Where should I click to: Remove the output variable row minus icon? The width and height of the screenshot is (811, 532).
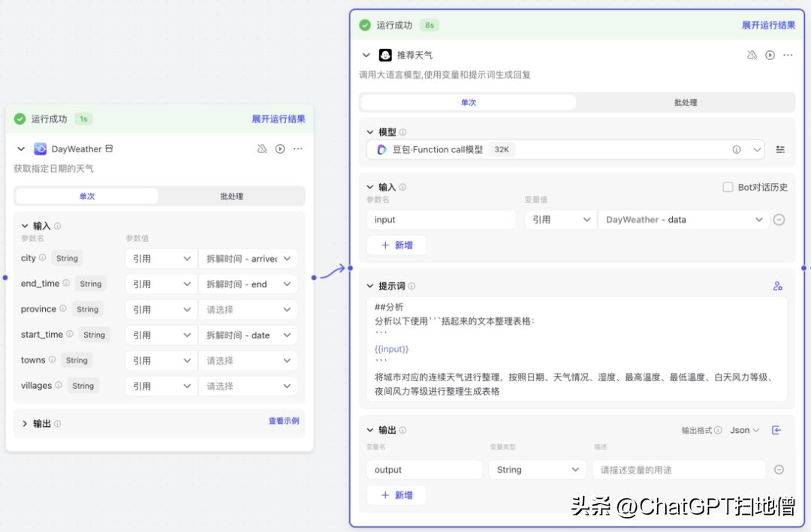(779, 470)
